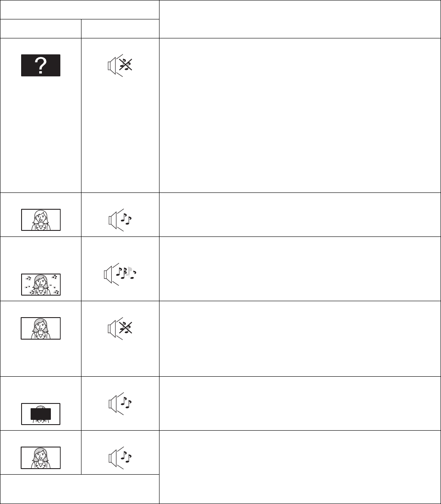
Task: Click the blank description cell beside the blacked-out picture
Action: 299,403
